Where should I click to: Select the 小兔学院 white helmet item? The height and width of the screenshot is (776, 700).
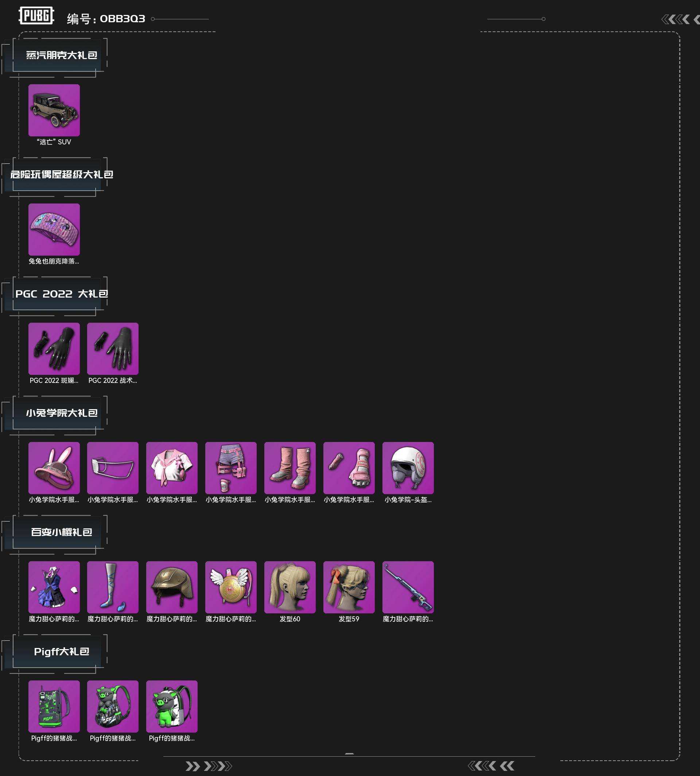click(408, 468)
